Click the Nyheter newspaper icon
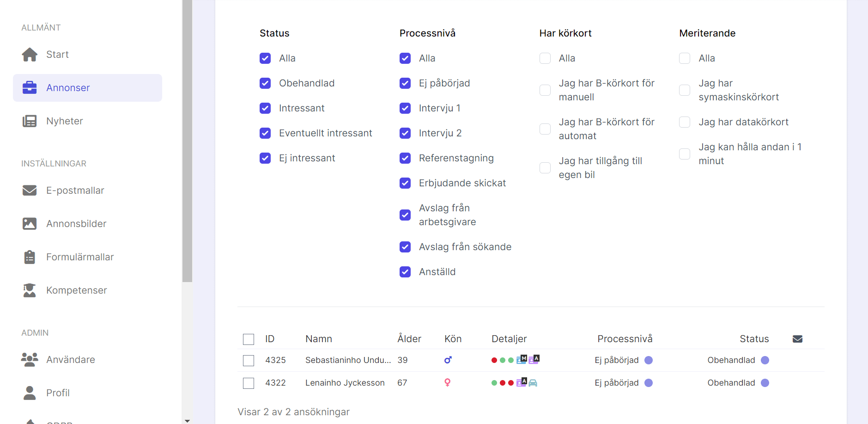868x424 pixels. click(x=30, y=121)
